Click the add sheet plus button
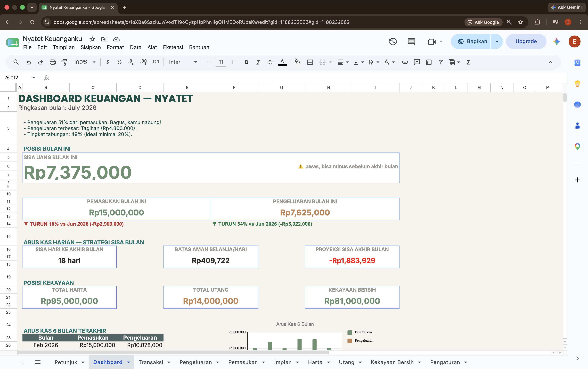Screen dimensions: 588x369 point(23,362)
